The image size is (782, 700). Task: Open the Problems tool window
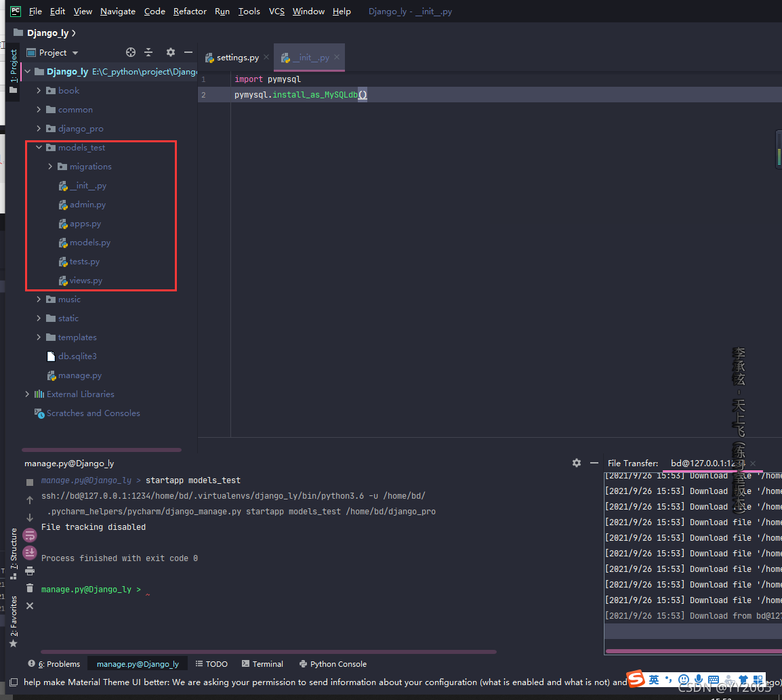click(54, 663)
